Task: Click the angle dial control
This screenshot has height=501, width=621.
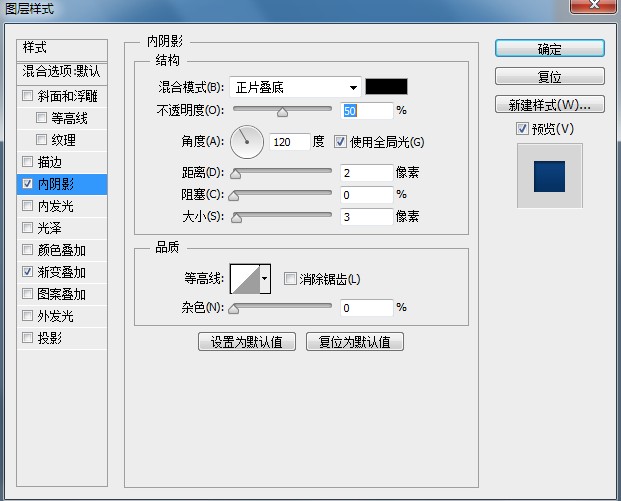Action: 247,142
